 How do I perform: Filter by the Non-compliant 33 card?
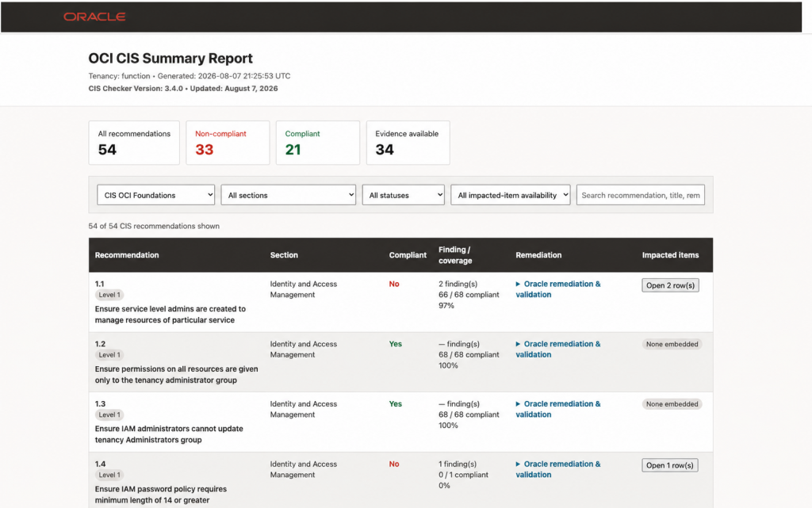pos(228,143)
